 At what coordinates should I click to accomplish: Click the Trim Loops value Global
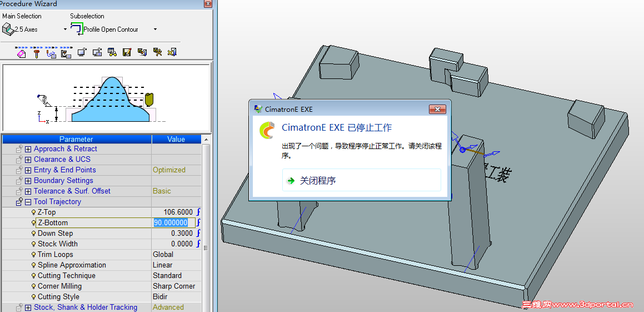tap(163, 255)
